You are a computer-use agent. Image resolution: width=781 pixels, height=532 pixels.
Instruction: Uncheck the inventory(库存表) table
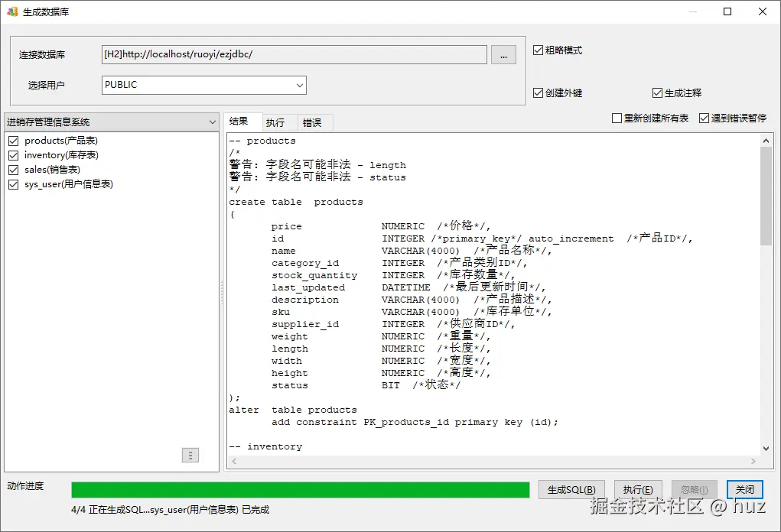point(14,155)
